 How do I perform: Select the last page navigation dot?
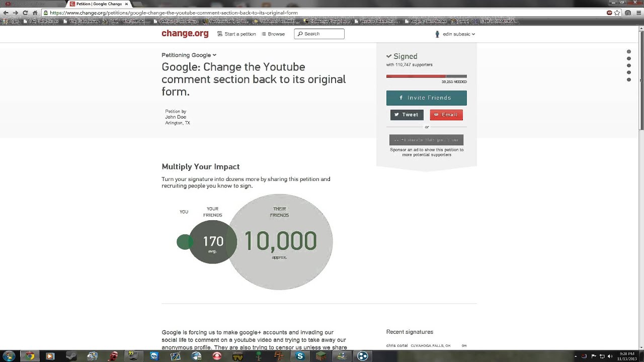click(629, 79)
